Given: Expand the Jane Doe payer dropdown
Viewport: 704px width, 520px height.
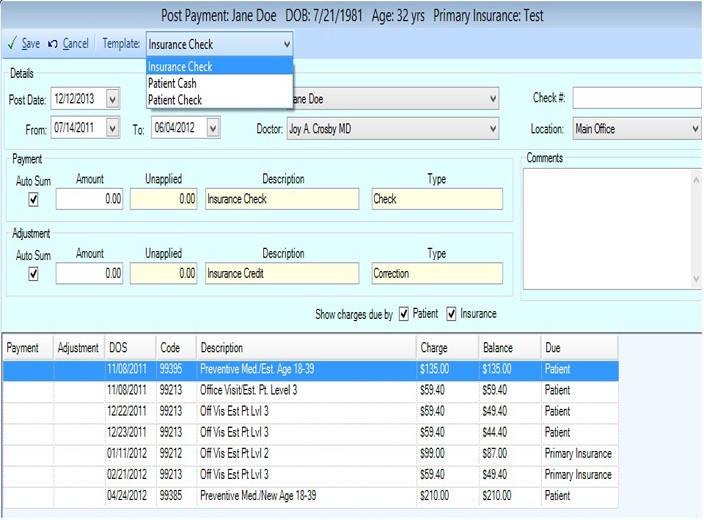Looking at the screenshot, I should [x=493, y=99].
